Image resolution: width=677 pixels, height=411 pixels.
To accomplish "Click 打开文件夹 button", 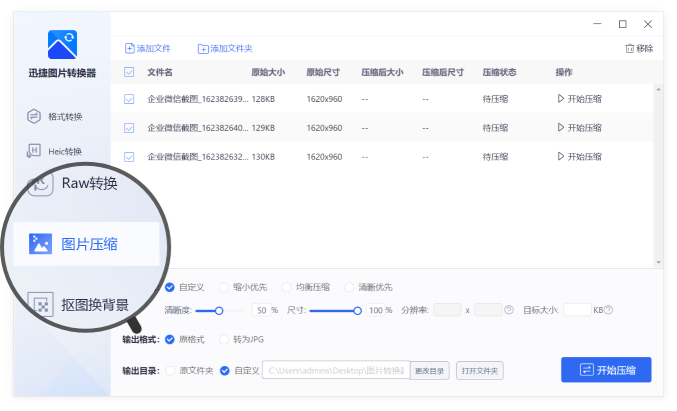I will (480, 371).
